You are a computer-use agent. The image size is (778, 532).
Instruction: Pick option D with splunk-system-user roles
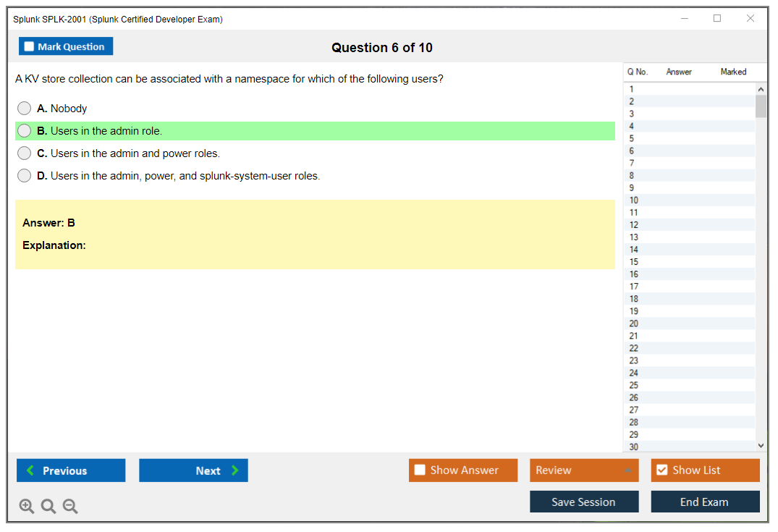pyautogui.click(x=25, y=176)
